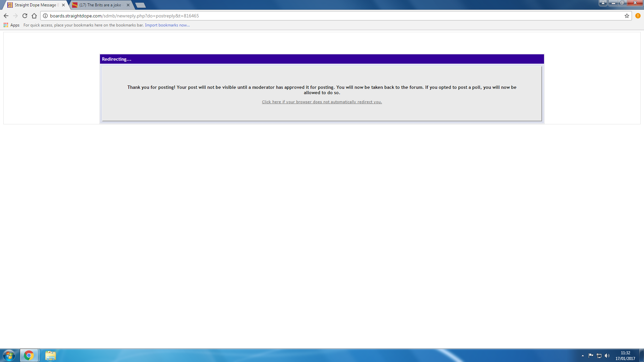Image resolution: width=644 pixels, height=362 pixels.
Task: Click the Import bookmarks now link
Action: click(x=167, y=25)
